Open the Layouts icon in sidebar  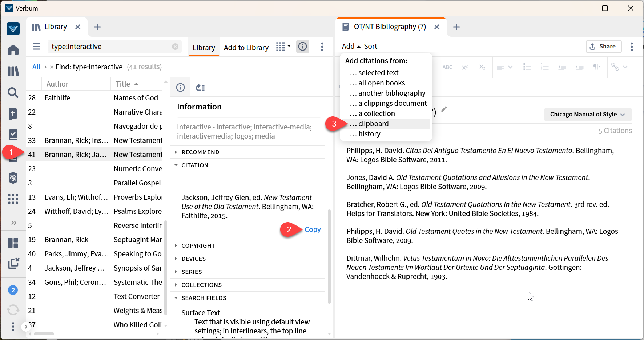click(x=13, y=243)
